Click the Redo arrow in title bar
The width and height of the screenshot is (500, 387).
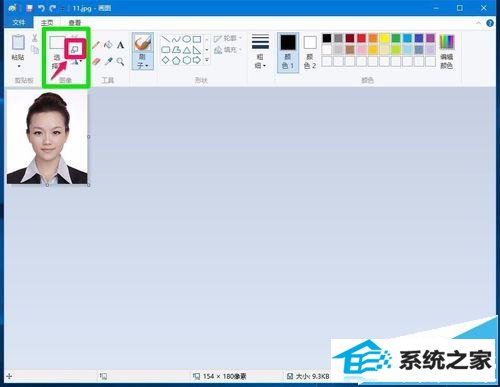53,8
